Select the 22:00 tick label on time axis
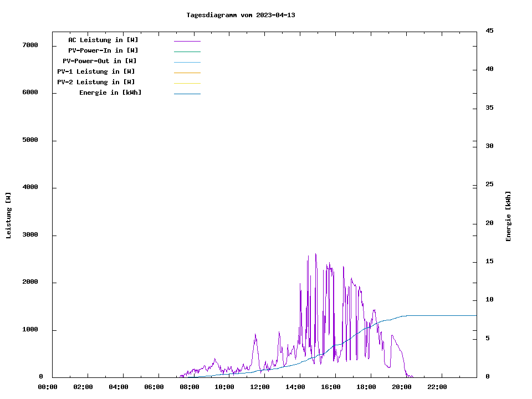 point(437,387)
